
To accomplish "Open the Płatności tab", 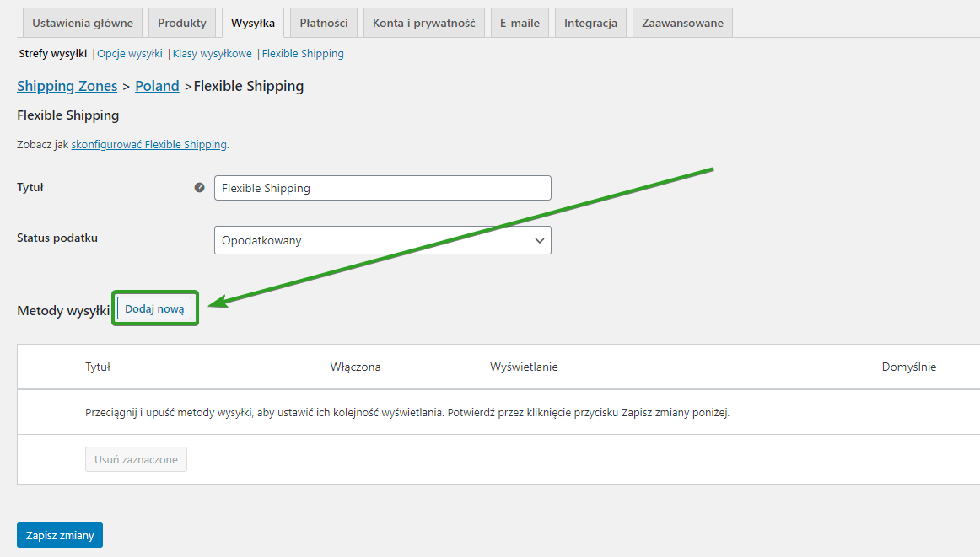I will (324, 23).
